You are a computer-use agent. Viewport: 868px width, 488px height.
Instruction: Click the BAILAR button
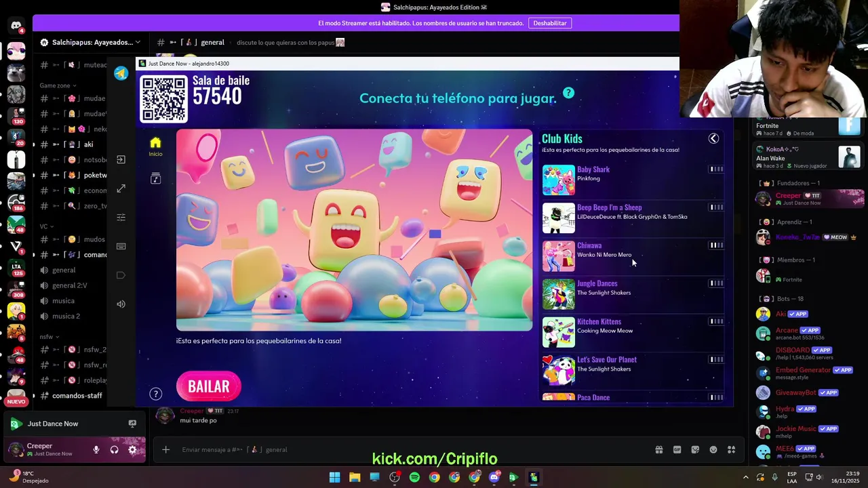[209, 386]
